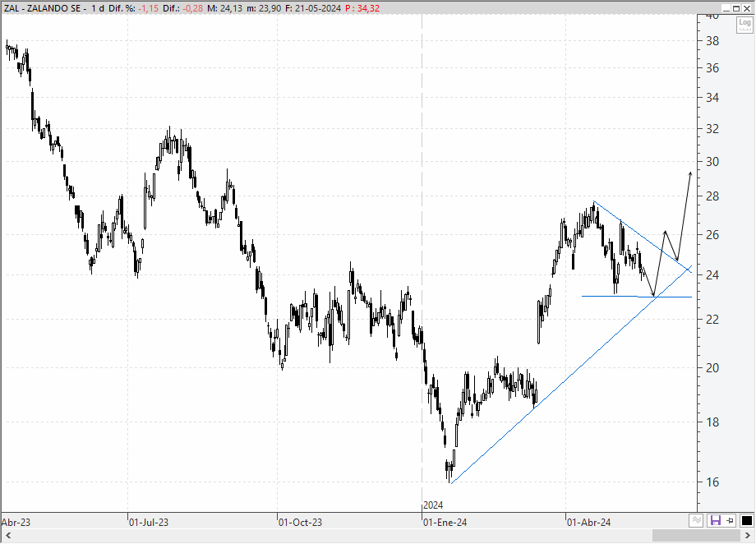Click the ZAL - ZALANDO SE title text
The image size is (756, 544).
(43, 9)
